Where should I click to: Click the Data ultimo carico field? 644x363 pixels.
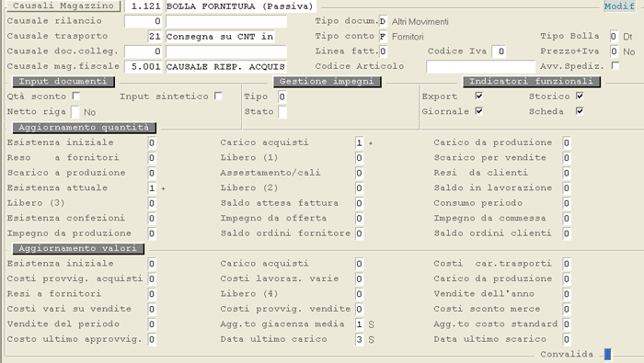[x=360, y=340]
